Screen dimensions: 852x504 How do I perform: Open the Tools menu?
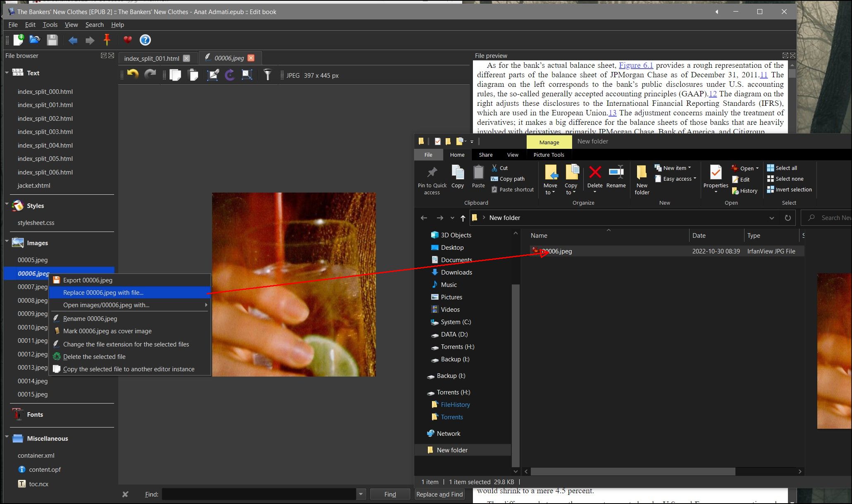coord(50,25)
